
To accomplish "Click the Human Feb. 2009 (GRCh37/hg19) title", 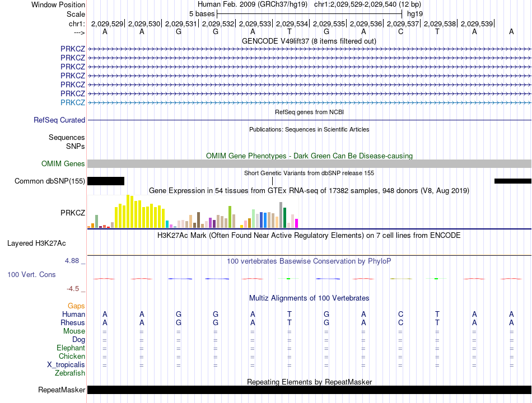I will pyautogui.click(x=253, y=4).
